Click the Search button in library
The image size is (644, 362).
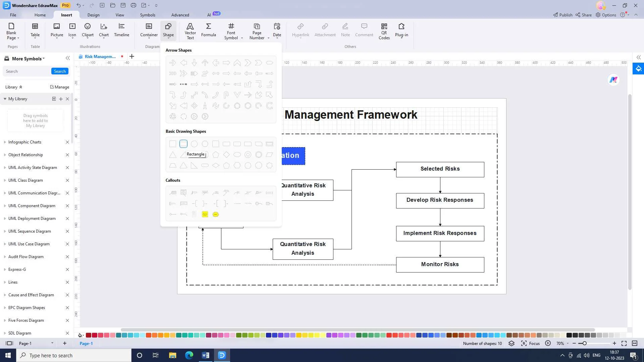[60, 71]
